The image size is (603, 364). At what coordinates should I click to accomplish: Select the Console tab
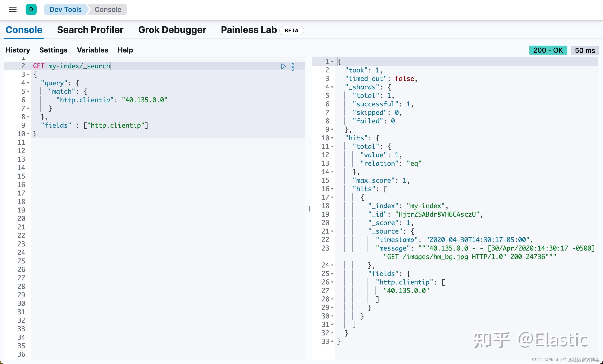tap(24, 30)
